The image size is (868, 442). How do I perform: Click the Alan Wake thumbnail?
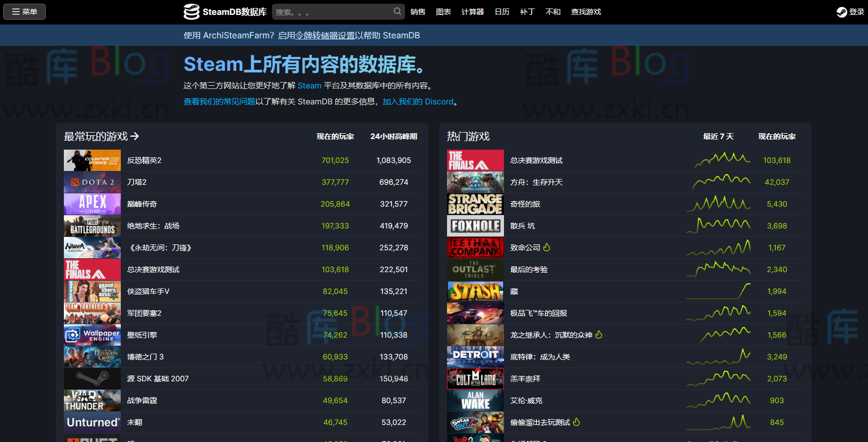(475, 400)
